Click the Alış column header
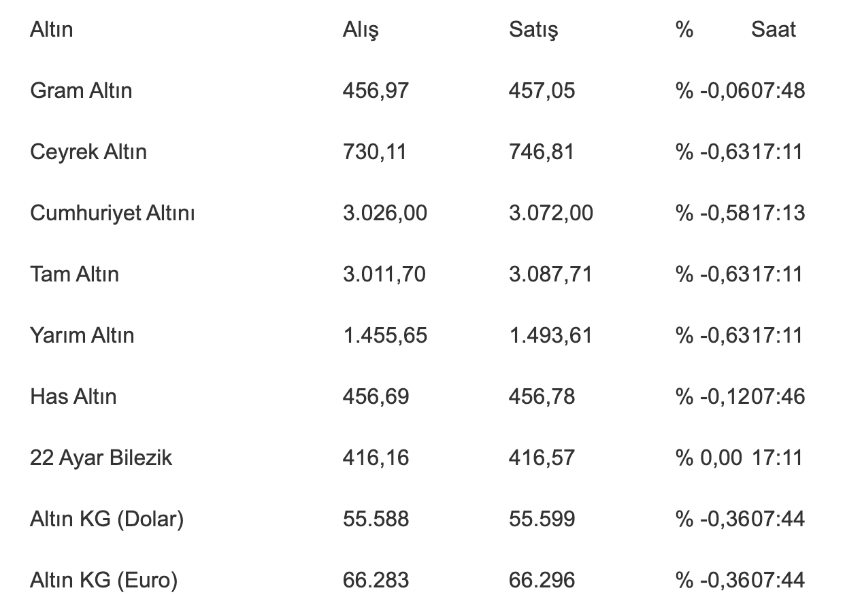Screen dimensions: 845x616 coord(361,30)
